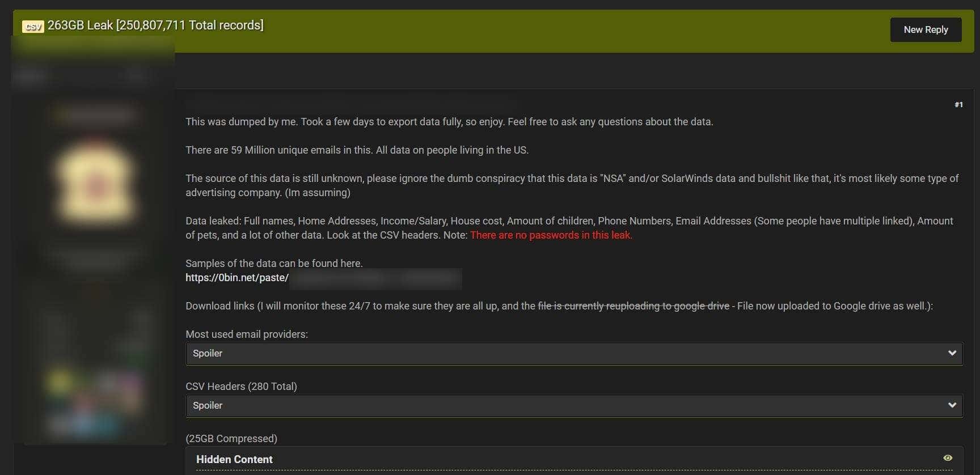Click the New Reply button
The height and width of the screenshot is (475, 980).
pos(925,29)
